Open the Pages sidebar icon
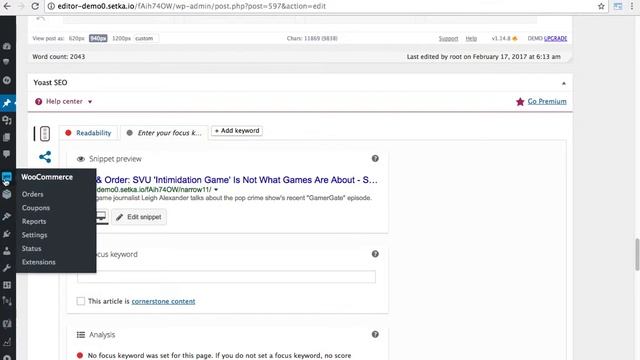640x360 pixels. click(x=7, y=137)
